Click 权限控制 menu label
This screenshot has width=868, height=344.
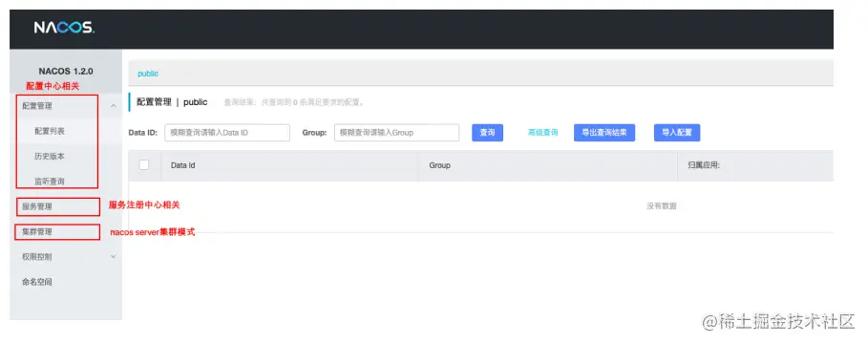click(37, 256)
